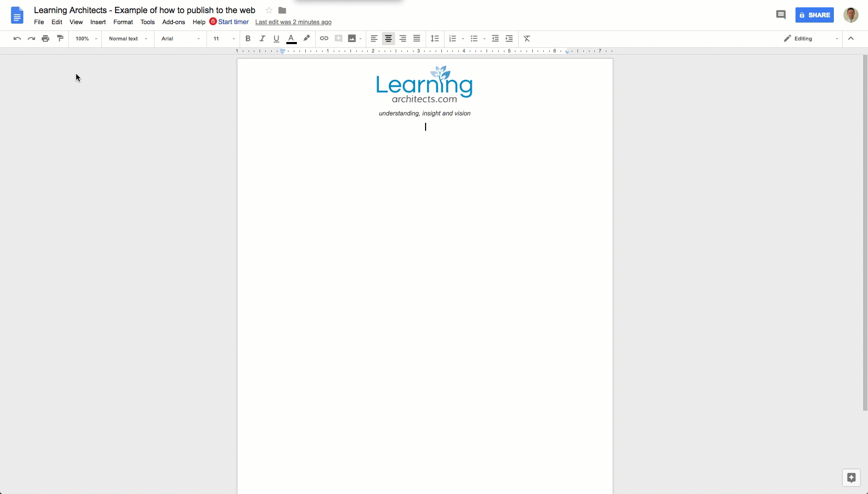Viewport: 868px width, 494px height.
Task: Click the tagline 'understanding, insight and vision'
Action: [x=425, y=113]
